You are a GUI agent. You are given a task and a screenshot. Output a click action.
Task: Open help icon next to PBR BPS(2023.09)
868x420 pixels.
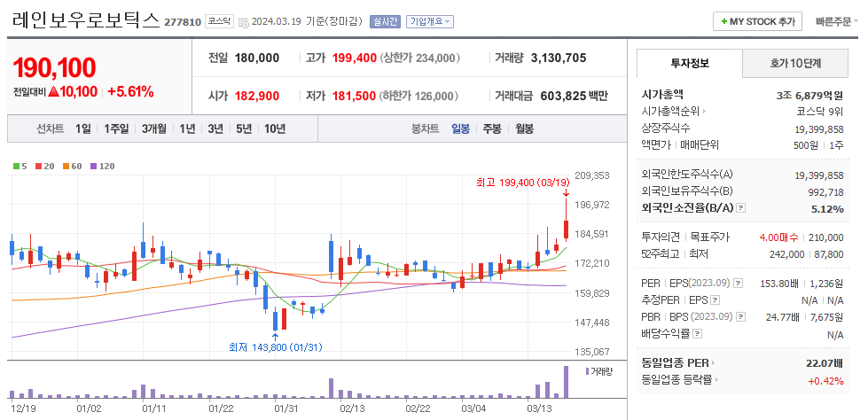click(x=741, y=317)
